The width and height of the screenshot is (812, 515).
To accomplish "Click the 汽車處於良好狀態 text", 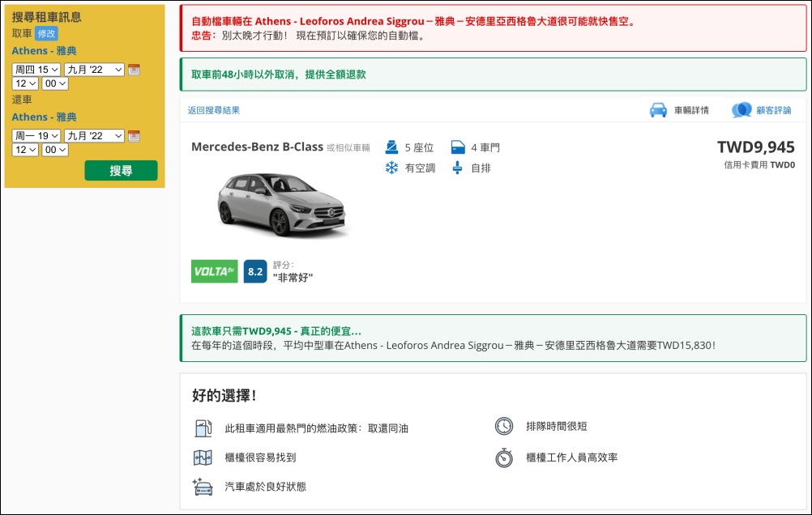I will click(x=265, y=487).
